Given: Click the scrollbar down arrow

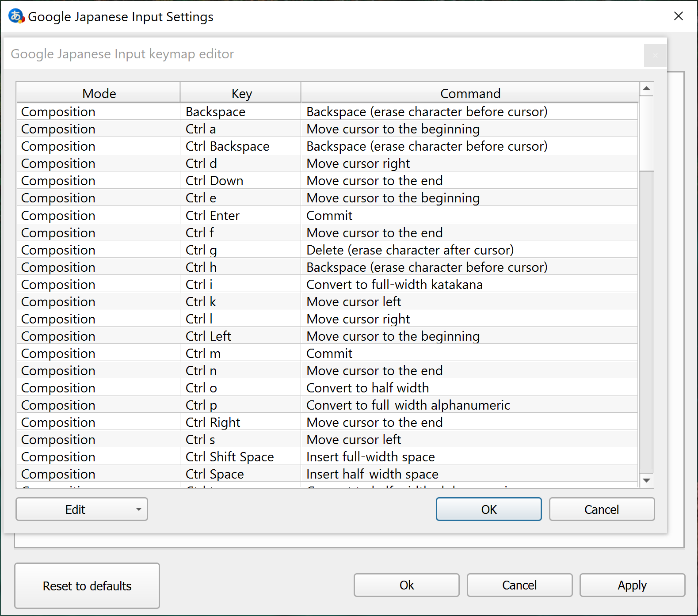Looking at the screenshot, I should (647, 480).
